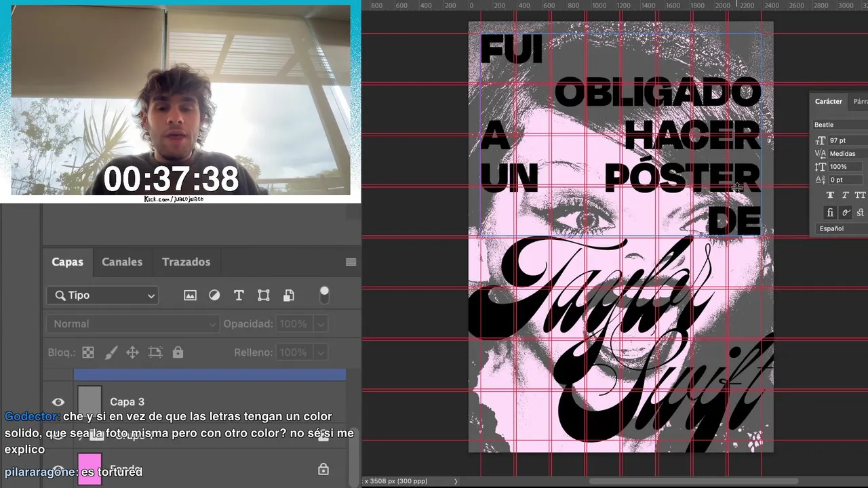Lock position move-arrows icon
Viewport: 868px width, 488px height.
click(132, 352)
